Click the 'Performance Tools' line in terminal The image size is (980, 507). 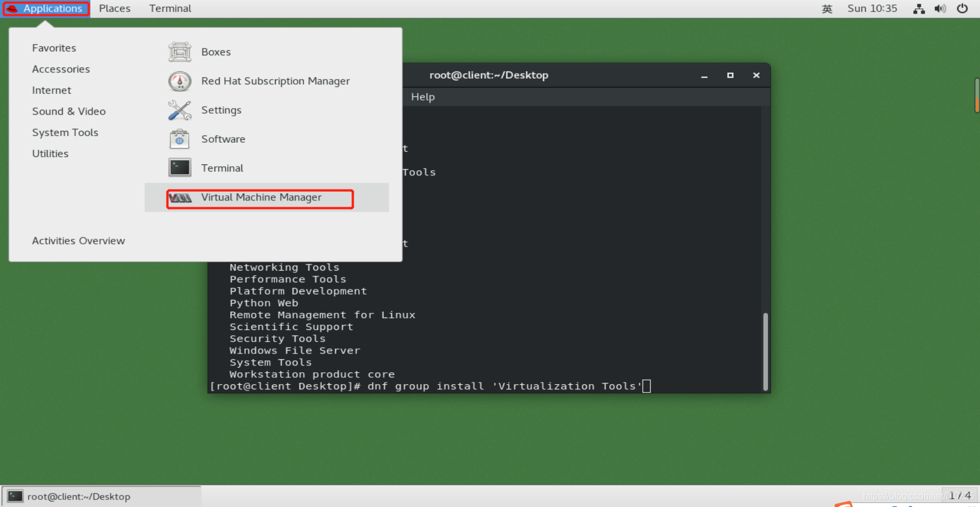[x=287, y=279]
